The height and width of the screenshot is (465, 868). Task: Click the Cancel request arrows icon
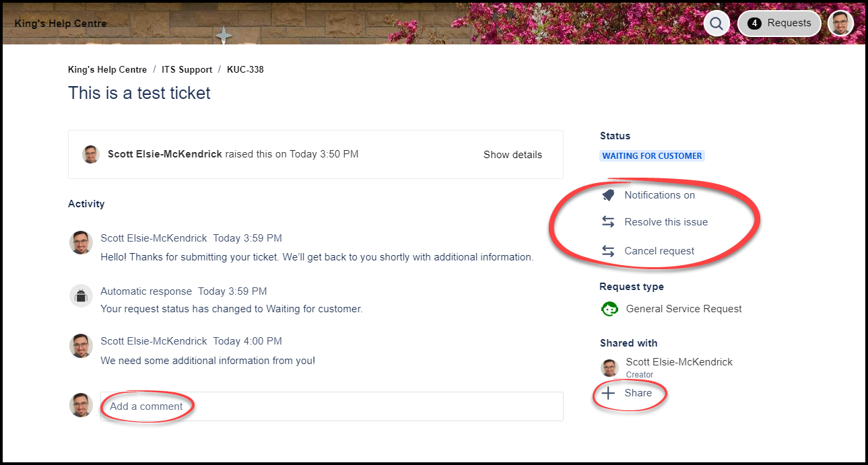[x=608, y=251]
